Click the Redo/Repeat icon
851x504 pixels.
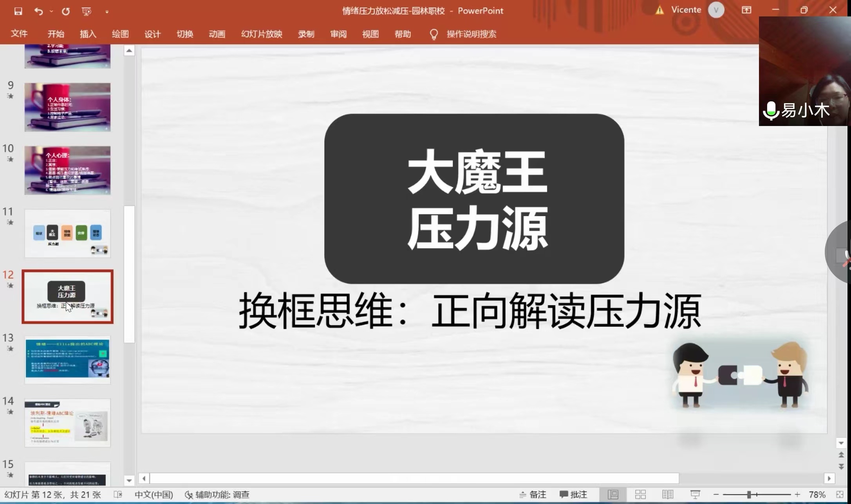click(x=66, y=11)
